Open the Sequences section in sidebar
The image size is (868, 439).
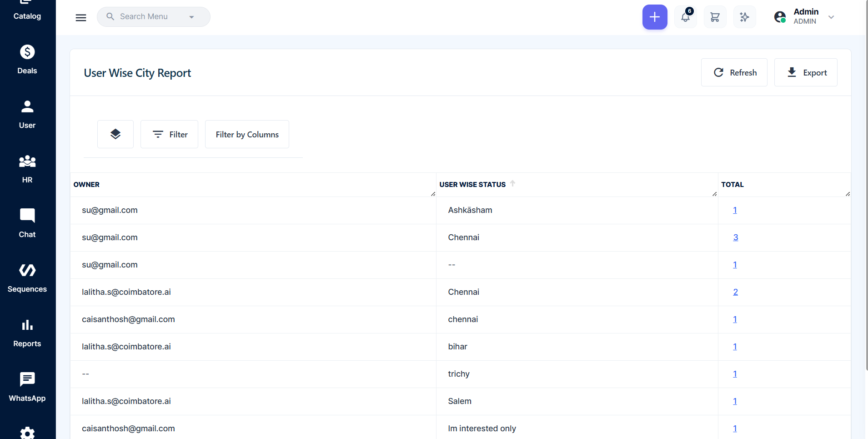(27, 278)
